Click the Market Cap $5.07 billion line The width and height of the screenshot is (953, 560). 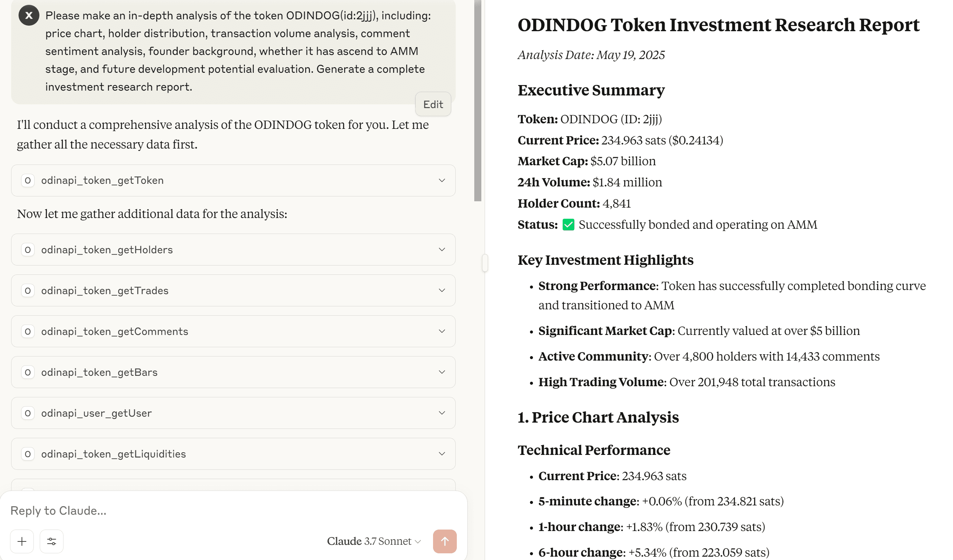click(x=586, y=161)
